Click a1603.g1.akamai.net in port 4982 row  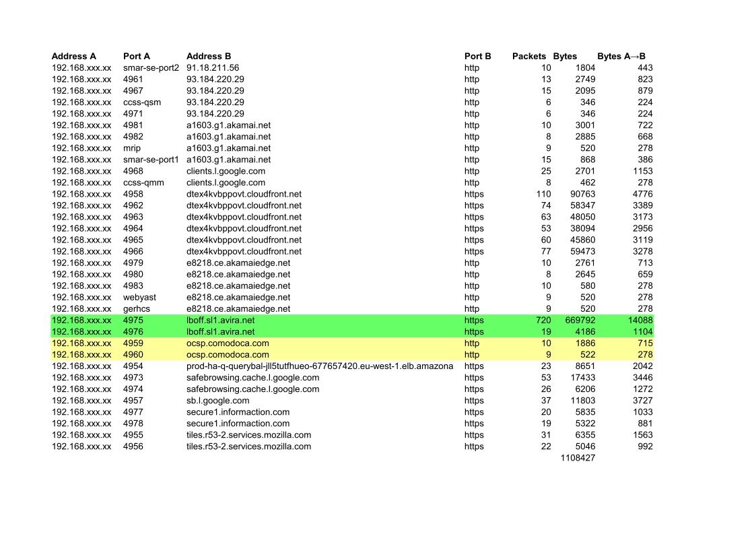coord(228,137)
